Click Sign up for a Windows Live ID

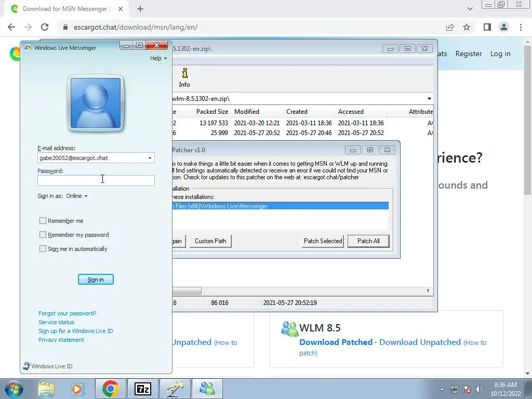coord(76,331)
